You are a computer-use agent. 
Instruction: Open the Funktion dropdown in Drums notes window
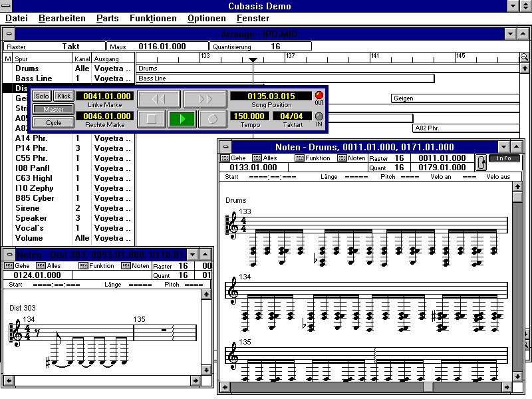tap(313, 158)
